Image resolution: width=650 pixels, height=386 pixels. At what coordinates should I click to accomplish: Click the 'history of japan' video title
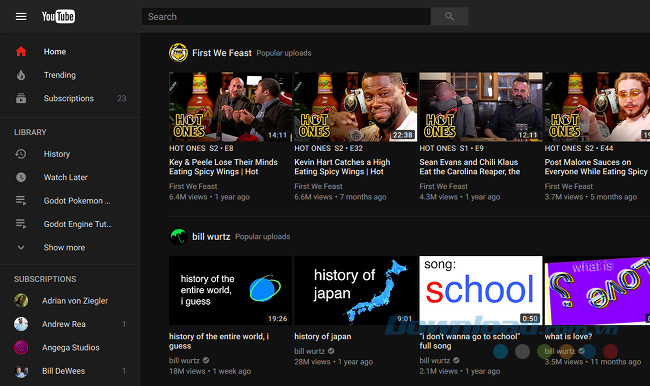pos(323,337)
